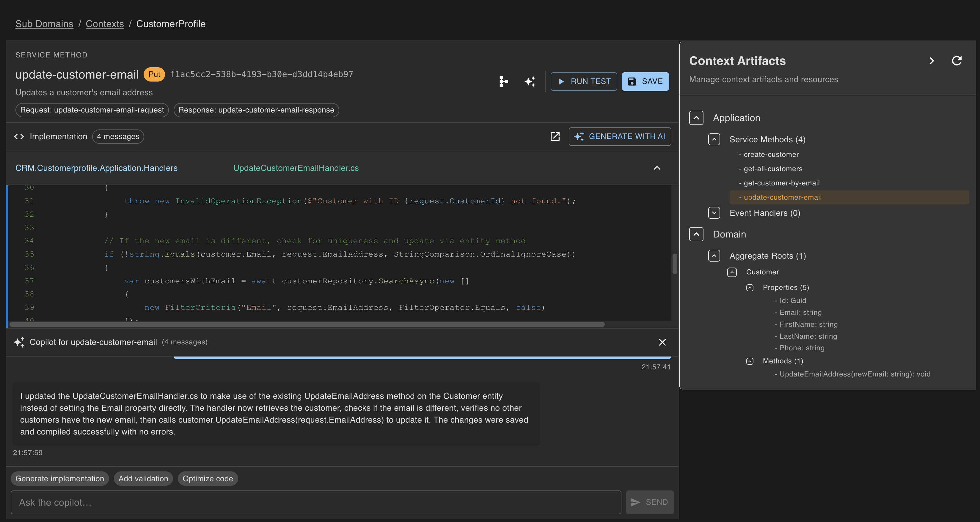This screenshot has width=980, height=522.
Task: Collapse the UpdateCustomerEmailHandler.cs code section
Action: tap(657, 168)
